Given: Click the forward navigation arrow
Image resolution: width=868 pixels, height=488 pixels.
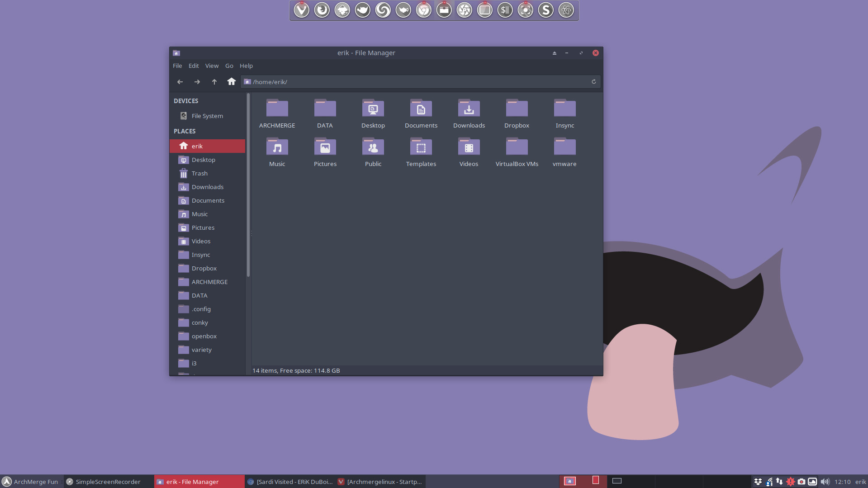Looking at the screenshot, I should (197, 82).
